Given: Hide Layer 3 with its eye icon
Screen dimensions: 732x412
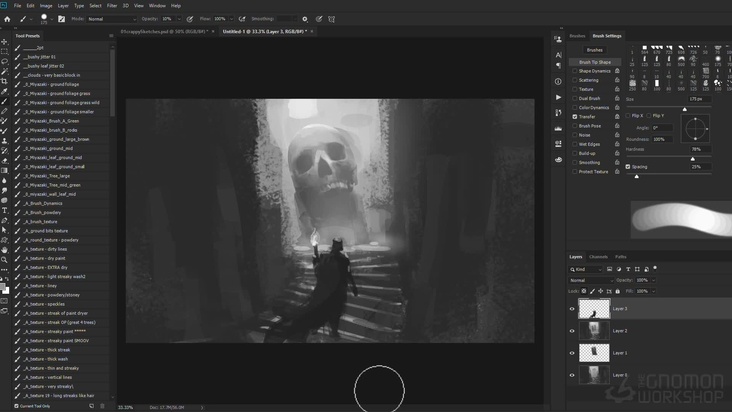Looking at the screenshot, I should coord(572,309).
